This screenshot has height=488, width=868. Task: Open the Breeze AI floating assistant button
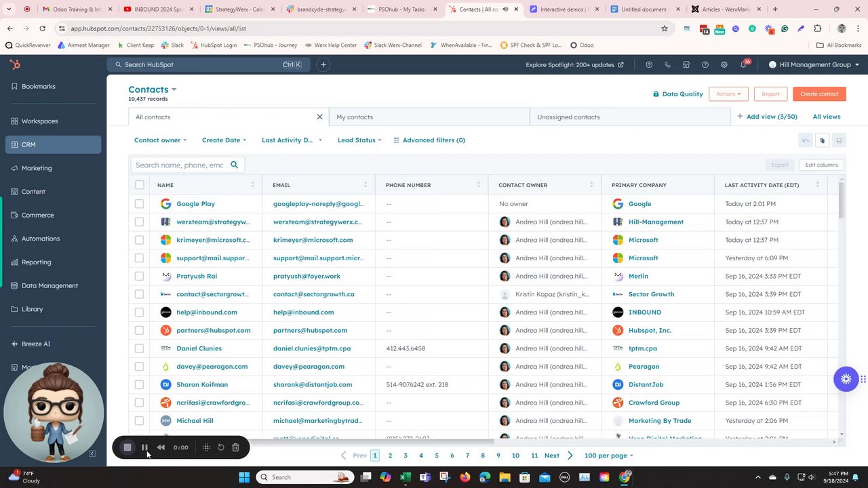click(846, 379)
